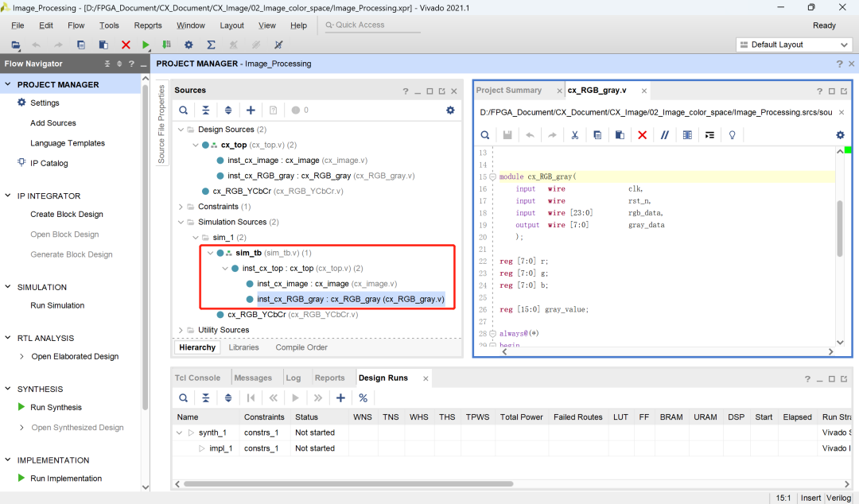859x504 pixels.
Task: Click the red X delete icon in editor toolbar
Action: click(x=642, y=135)
